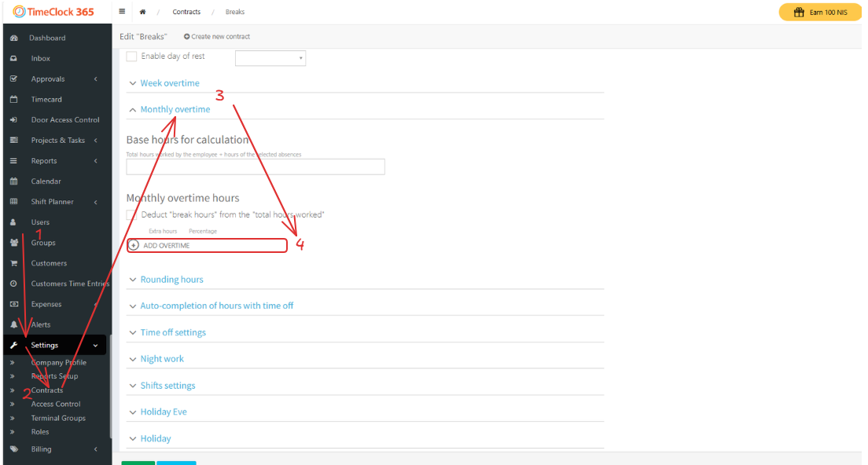
Task: Open Contracts under Settings menu
Action: coord(47,390)
